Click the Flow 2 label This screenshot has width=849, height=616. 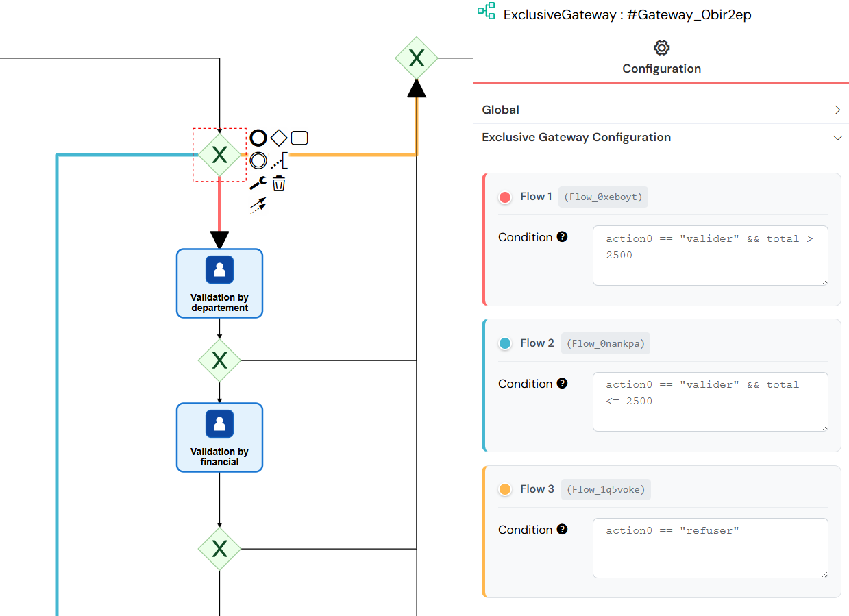(x=536, y=343)
